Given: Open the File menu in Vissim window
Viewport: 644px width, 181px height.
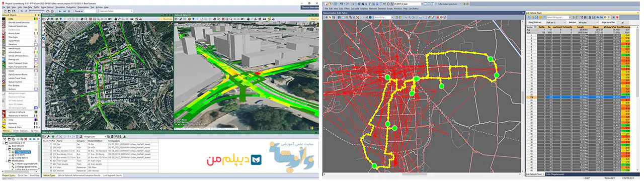Looking at the screenshot, I should pos(3,7).
